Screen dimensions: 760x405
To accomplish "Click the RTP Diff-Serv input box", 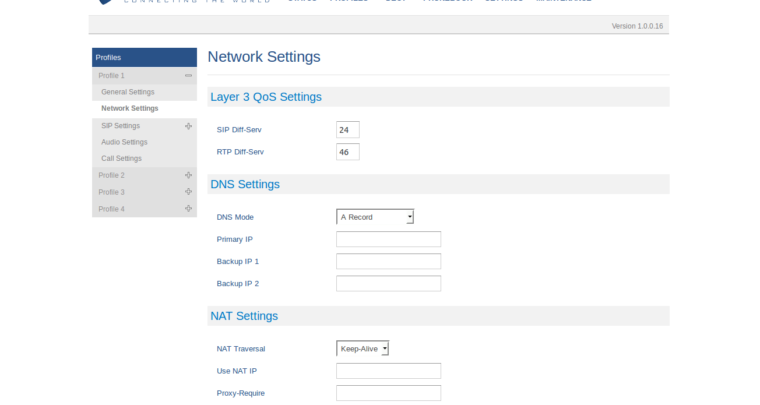I will (348, 152).
